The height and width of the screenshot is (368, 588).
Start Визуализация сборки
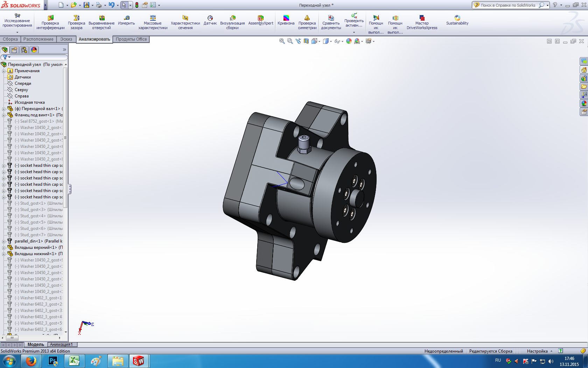pos(232,23)
